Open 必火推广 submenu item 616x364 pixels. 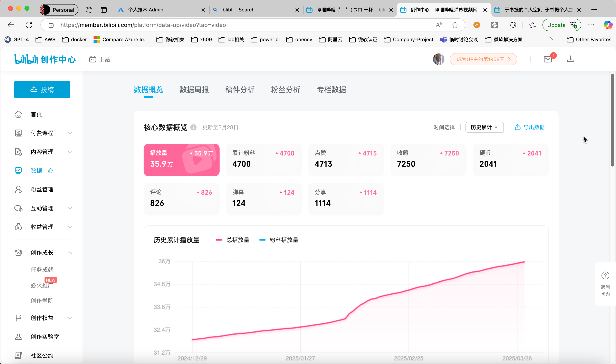tap(42, 285)
